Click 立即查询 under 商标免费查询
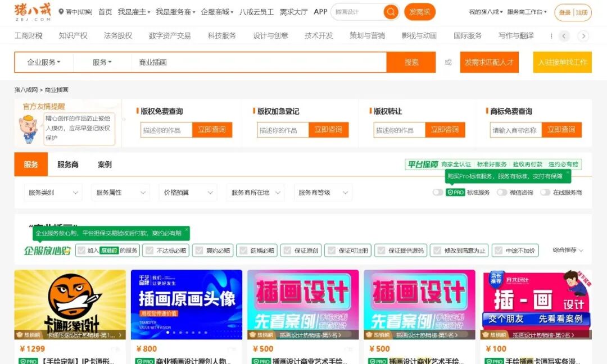The image size is (607, 364). (x=561, y=130)
